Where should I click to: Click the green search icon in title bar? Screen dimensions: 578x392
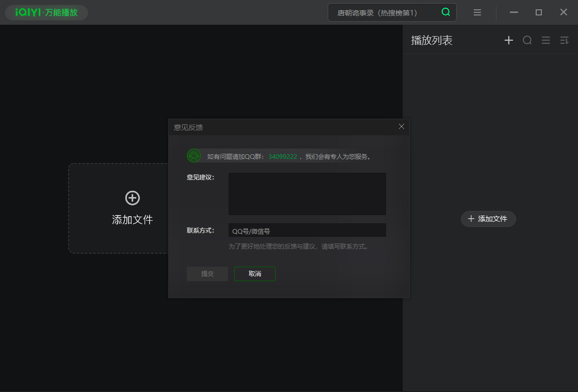pos(446,12)
